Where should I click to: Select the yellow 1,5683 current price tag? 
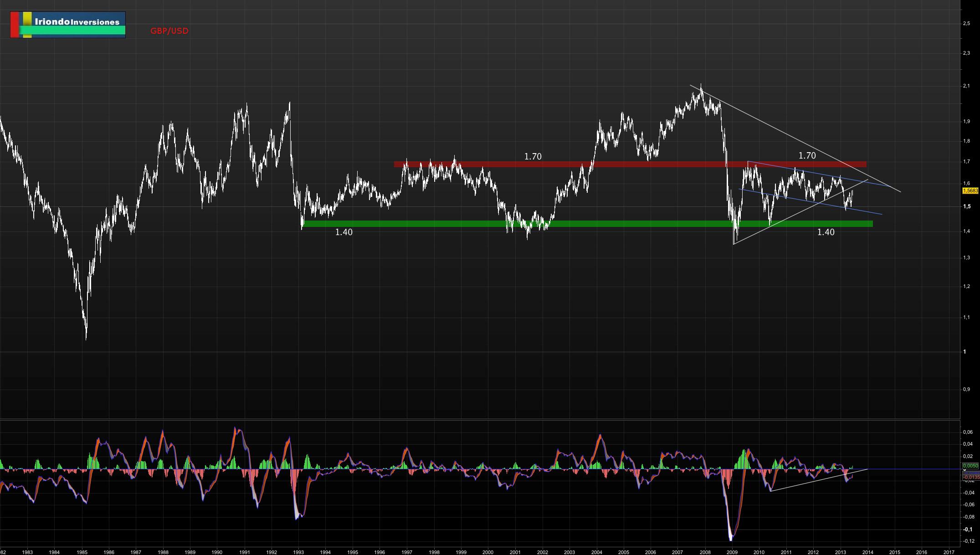(970, 191)
